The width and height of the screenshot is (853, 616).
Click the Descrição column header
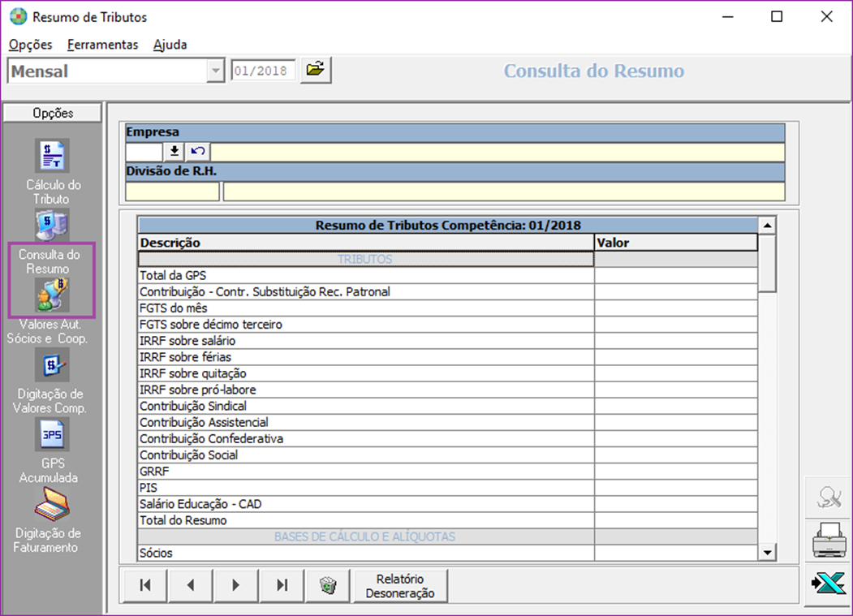(x=365, y=243)
